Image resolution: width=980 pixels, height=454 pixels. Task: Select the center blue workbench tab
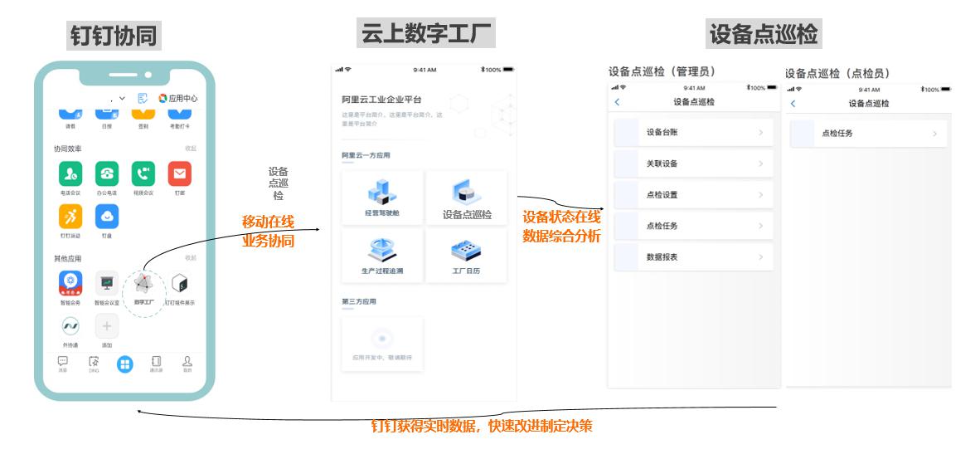pyautogui.click(x=125, y=364)
